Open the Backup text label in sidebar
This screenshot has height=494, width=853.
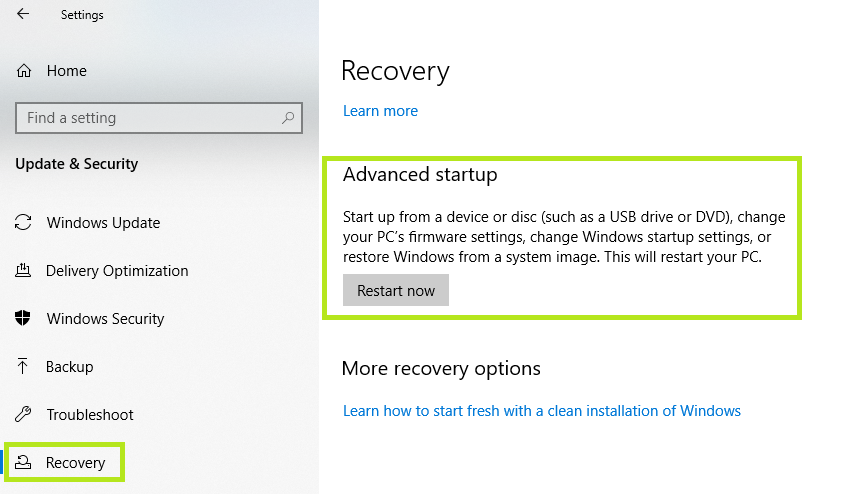coord(69,367)
